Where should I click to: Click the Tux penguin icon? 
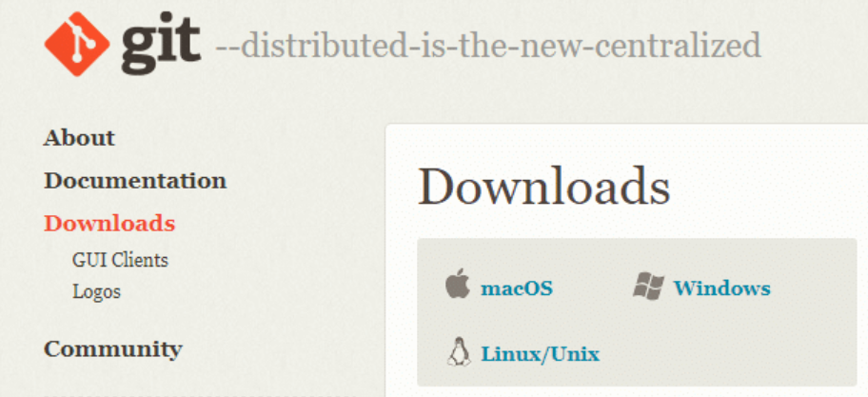[x=459, y=351]
